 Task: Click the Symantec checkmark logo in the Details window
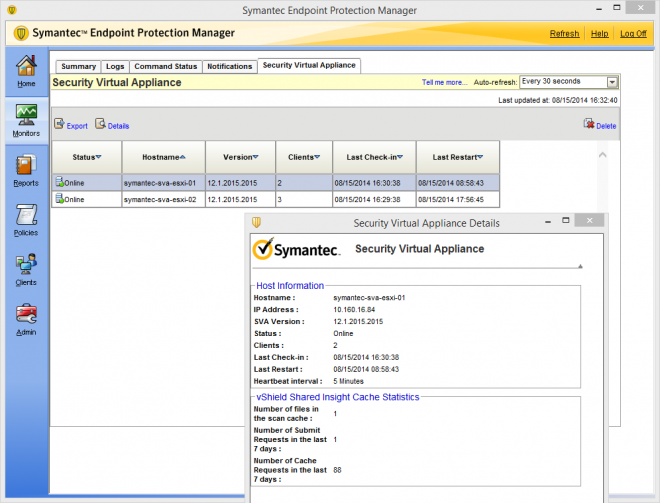pyautogui.click(x=263, y=248)
